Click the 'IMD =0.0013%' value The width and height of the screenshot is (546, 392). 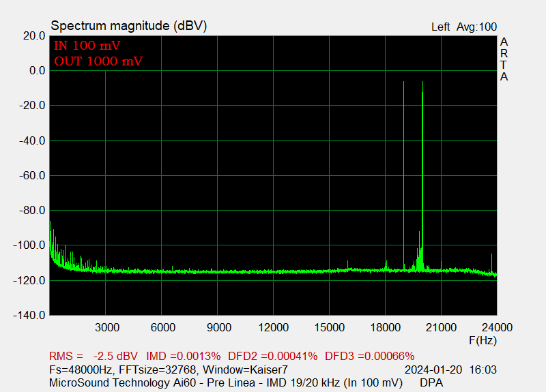(x=183, y=356)
